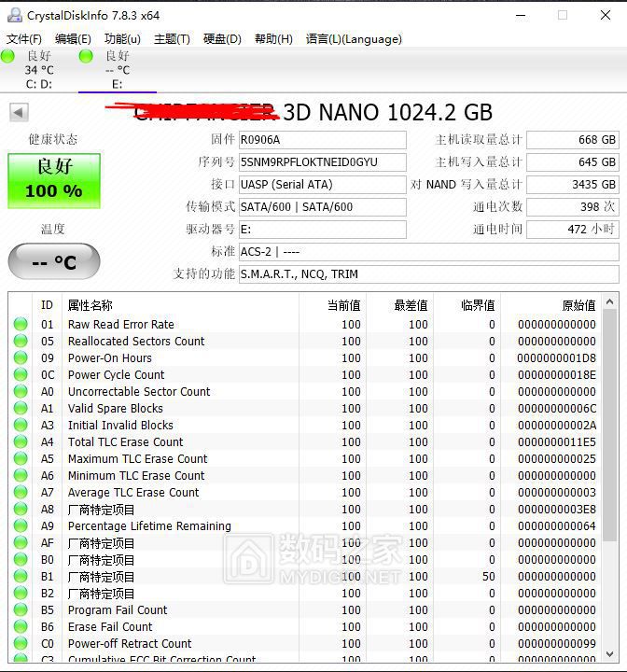Image resolution: width=627 pixels, height=672 pixels.
Task: Click the serial number field 5SNM9RPFLOKTNEID0GYU
Action: pyautogui.click(x=322, y=162)
